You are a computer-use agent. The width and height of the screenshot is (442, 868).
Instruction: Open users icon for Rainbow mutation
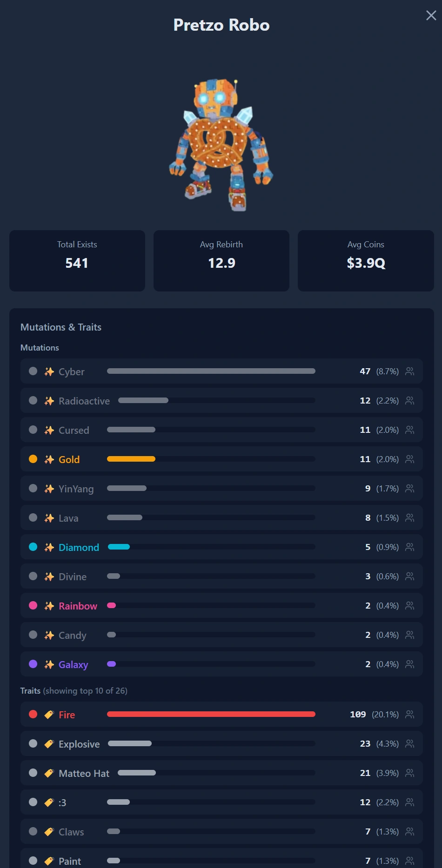409,605
